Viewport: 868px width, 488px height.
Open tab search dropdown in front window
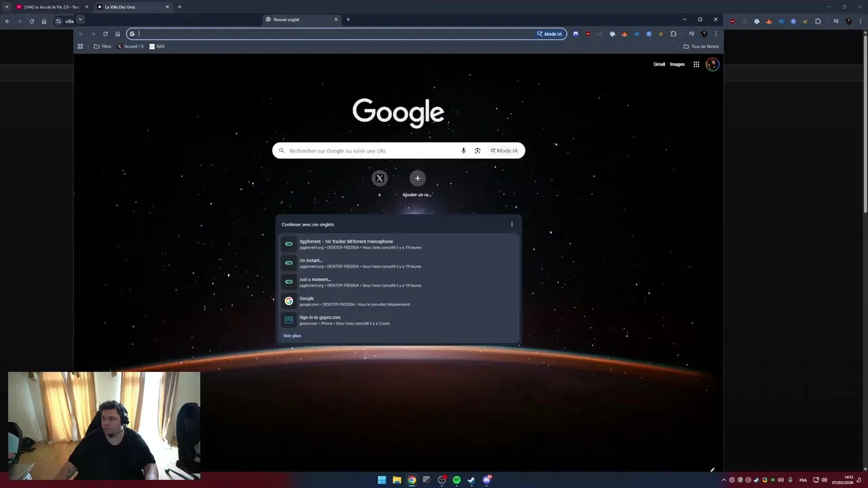pyautogui.click(x=80, y=19)
